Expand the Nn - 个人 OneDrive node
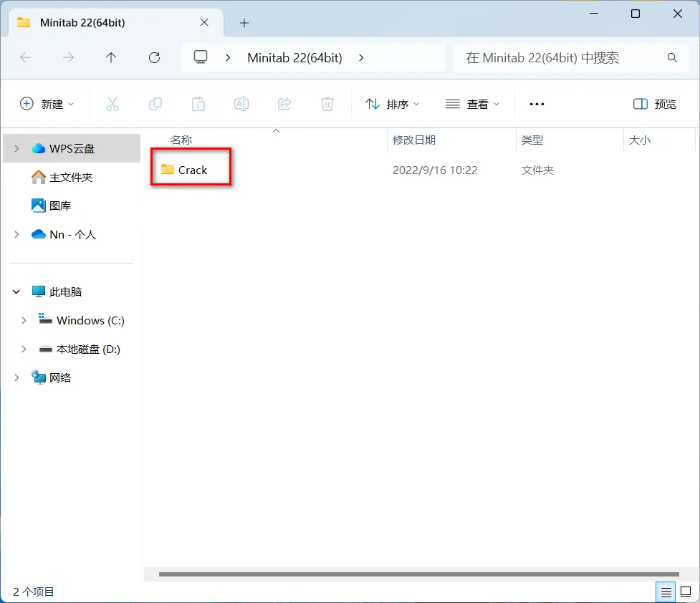Screen dimensions: 700x603 16,234
